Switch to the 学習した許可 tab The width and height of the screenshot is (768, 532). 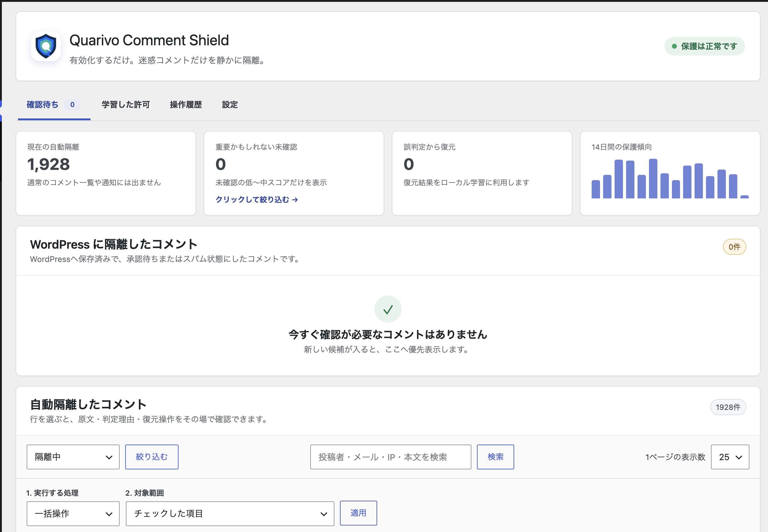tap(126, 105)
